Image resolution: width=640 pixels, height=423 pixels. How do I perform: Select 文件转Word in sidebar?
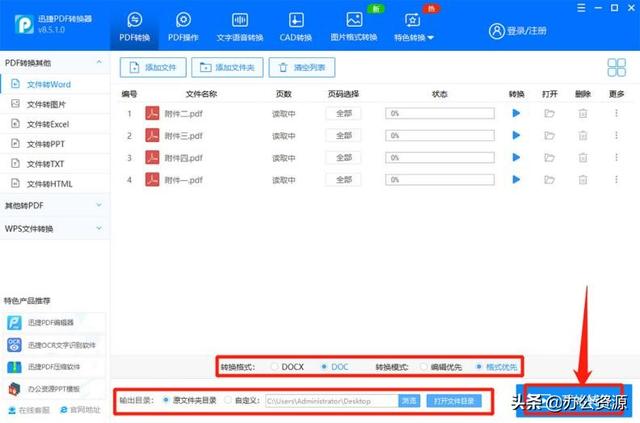point(55,84)
